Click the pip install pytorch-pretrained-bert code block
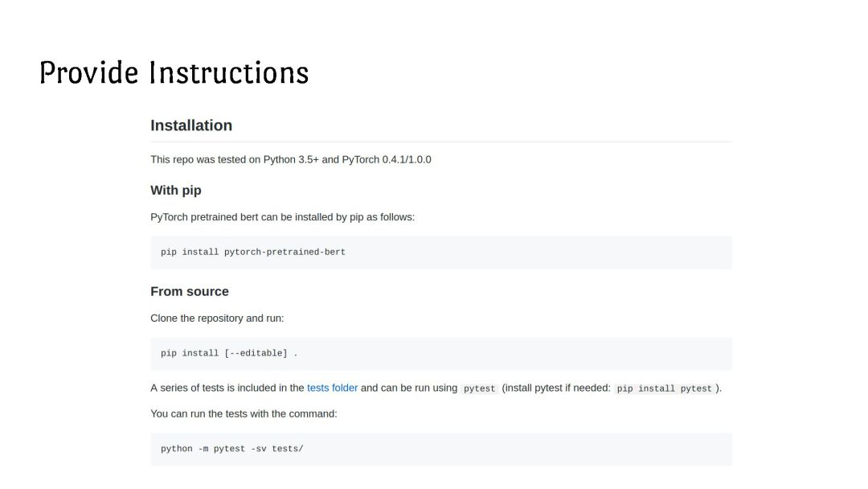The image size is (868, 489). 441,253
